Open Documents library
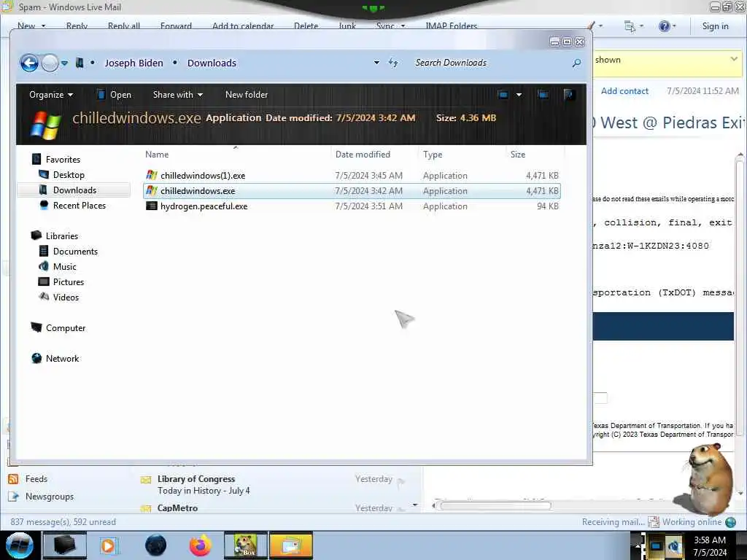This screenshot has width=747, height=560. (x=75, y=252)
